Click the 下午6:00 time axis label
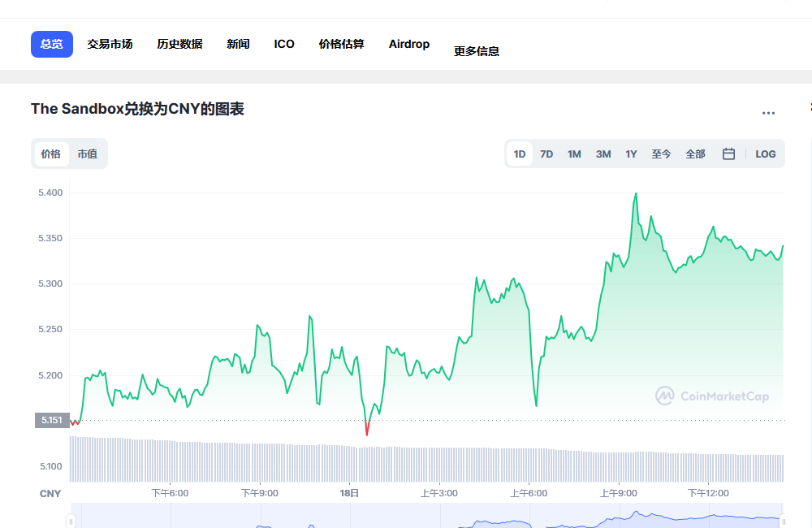 [170, 493]
